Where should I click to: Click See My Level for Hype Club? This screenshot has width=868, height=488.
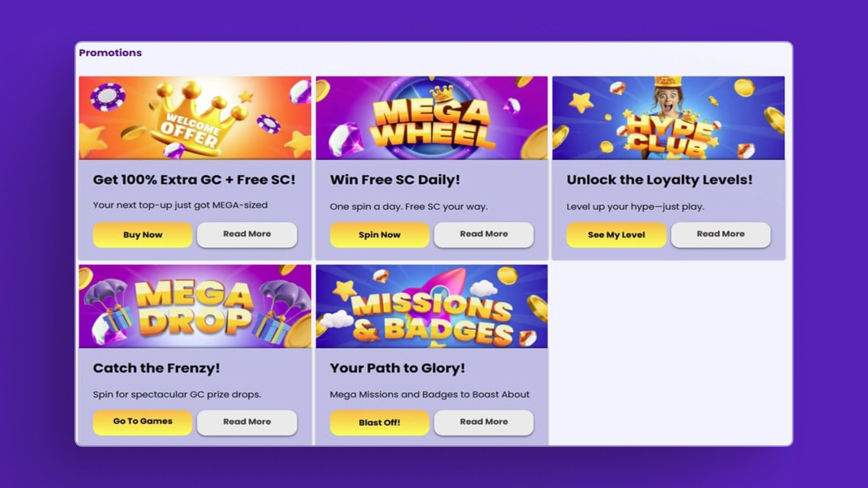pyautogui.click(x=616, y=235)
